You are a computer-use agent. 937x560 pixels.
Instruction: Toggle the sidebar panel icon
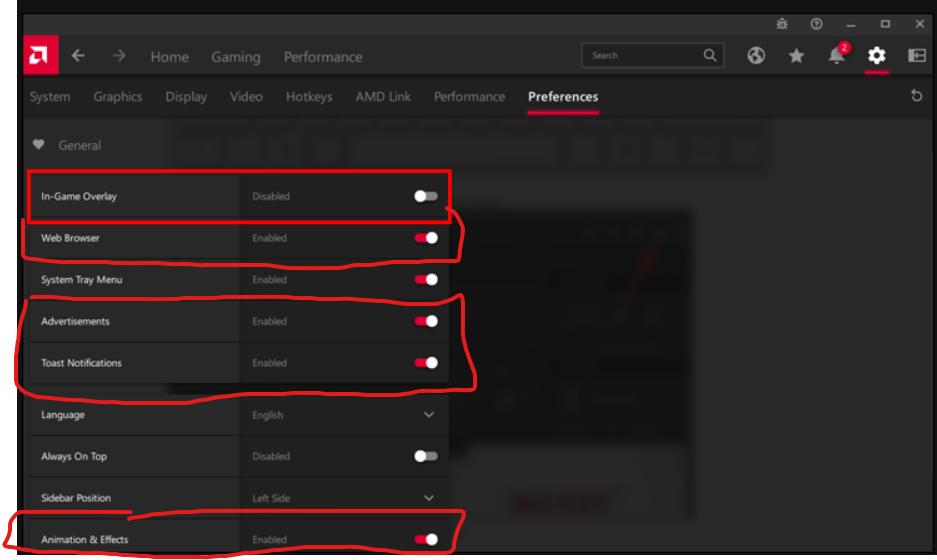(x=917, y=56)
